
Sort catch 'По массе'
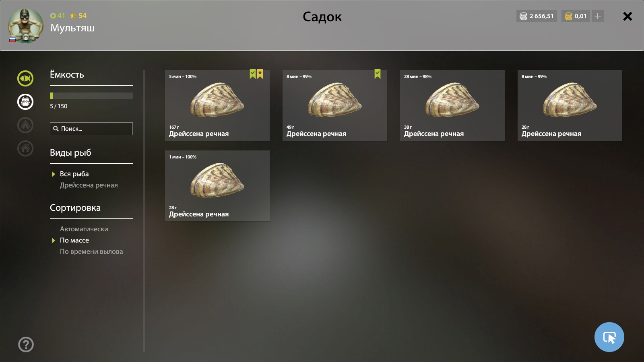coord(74,240)
